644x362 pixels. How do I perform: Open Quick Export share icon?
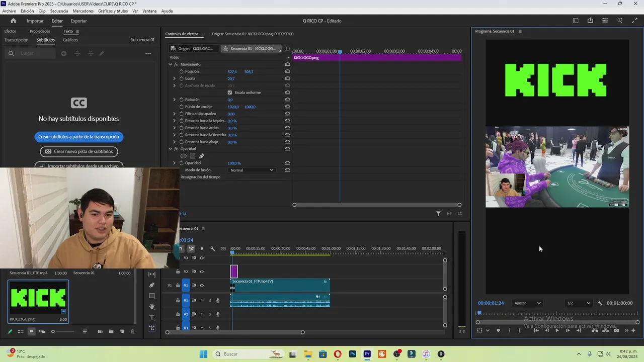click(x=590, y=21)
